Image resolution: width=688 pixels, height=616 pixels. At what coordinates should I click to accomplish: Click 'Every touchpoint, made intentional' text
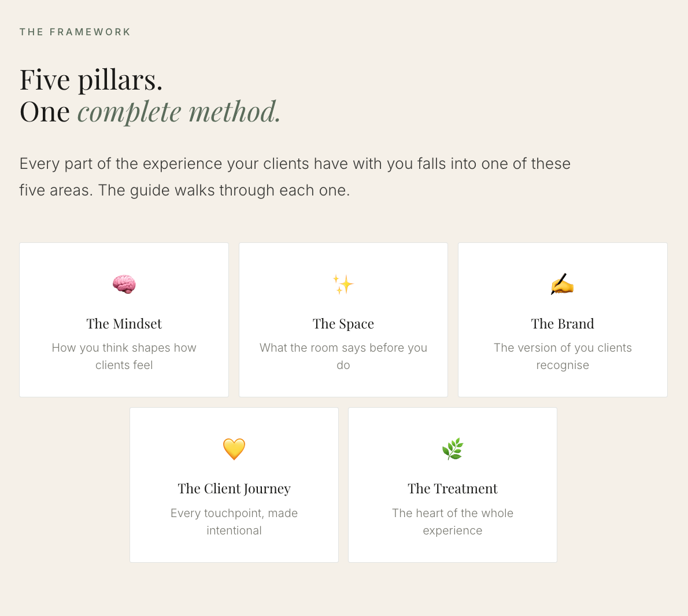[234, 522]
